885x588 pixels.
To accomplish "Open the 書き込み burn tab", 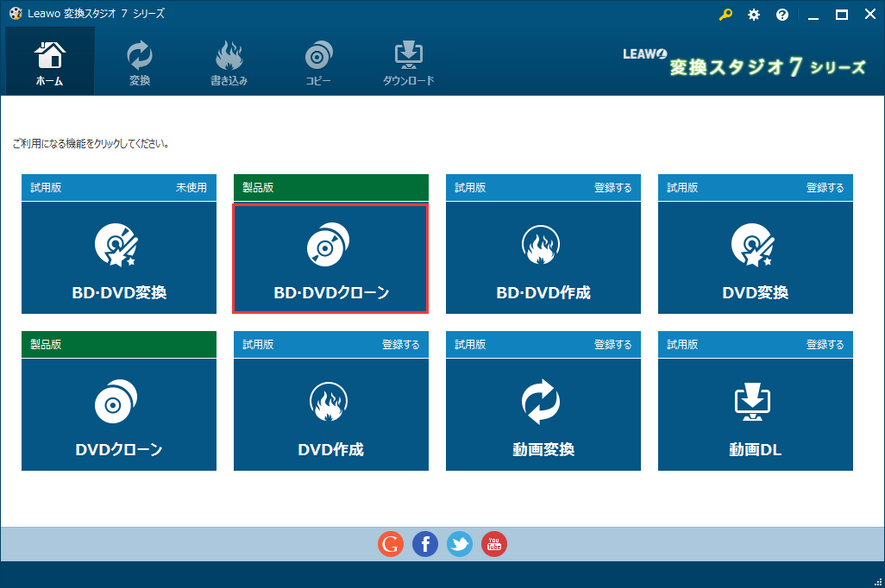I will click(229, 63).
